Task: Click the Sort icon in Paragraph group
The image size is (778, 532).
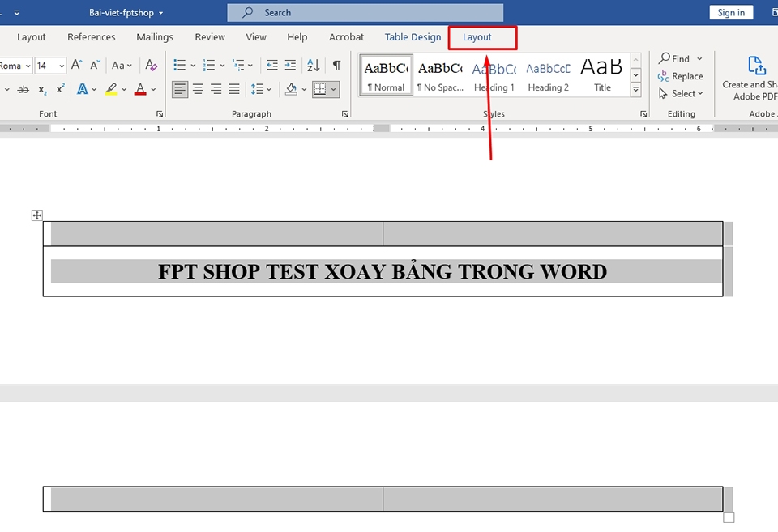Action: coord(313,65)
